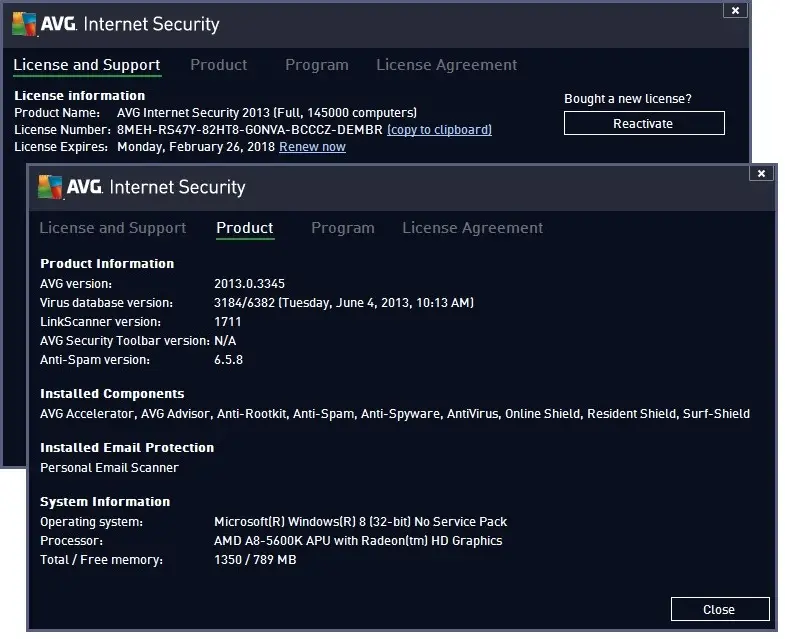
Task: Click memory value 1350 / 789 MB
Action: (x=255, y=559)
